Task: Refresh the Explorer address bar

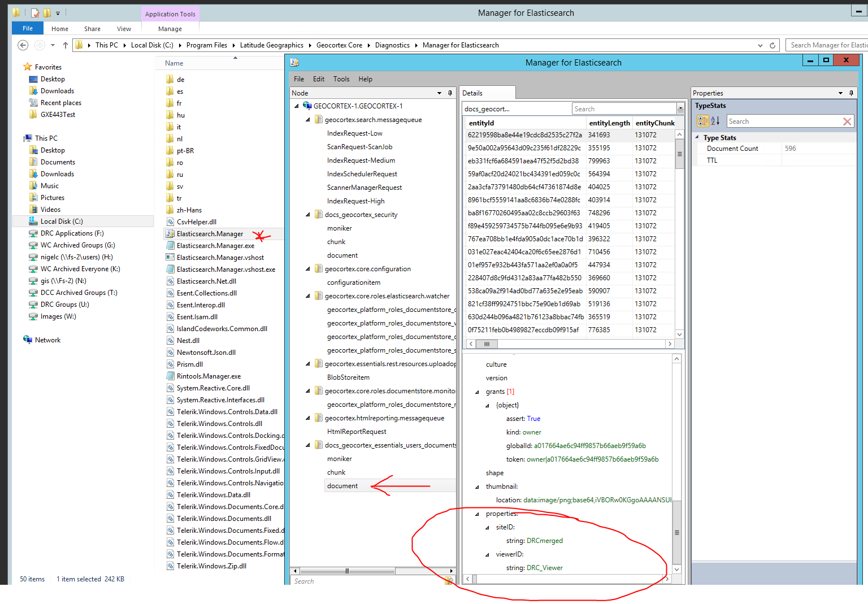Action: [x=772, y=45]
